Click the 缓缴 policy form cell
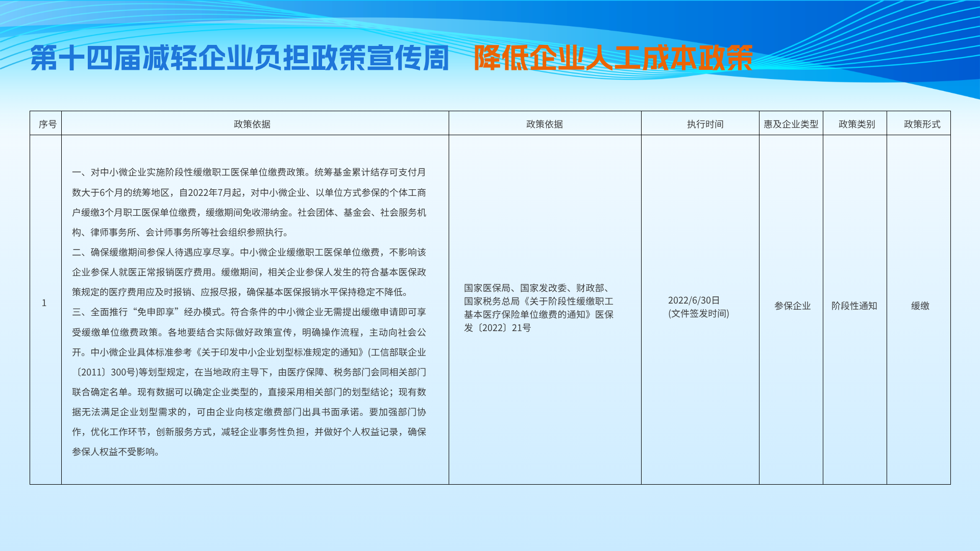This screenshot has height=551, width=980. (920, 306)
